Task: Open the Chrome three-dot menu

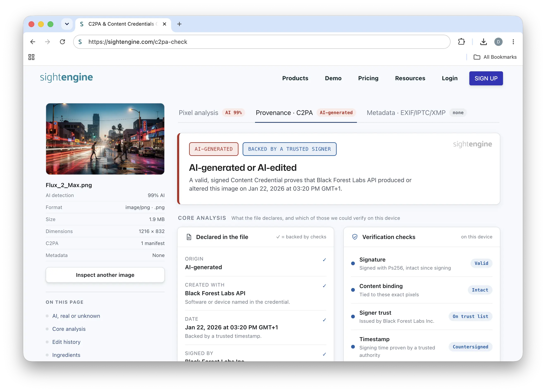Action: pyautogui.click(x=513, y=42)
